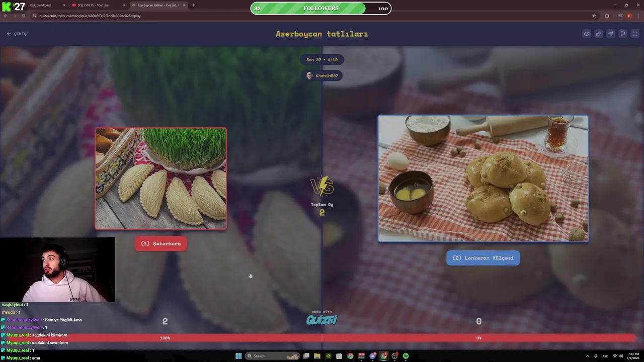Screen dimensions: 644x362
Task: Select the Şekerbura pastry image
Action: tap(161, 178)
